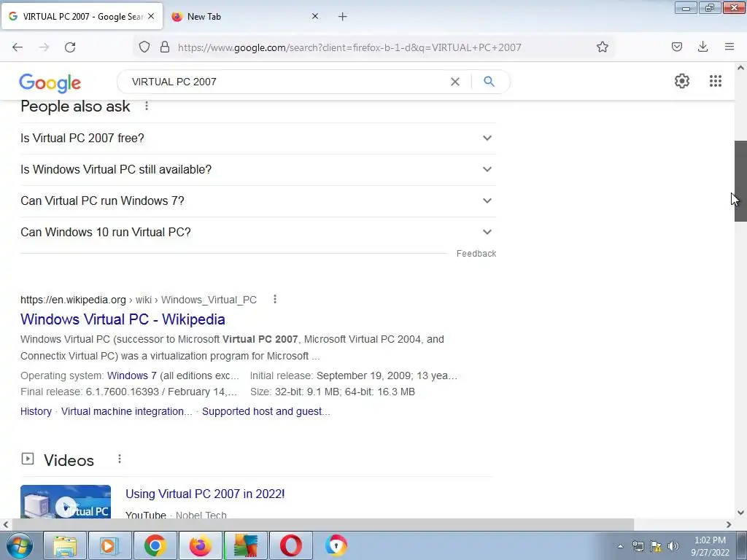
Task: Click the horizontal scrollbar left arrow
Action: [x=6, y=524]
